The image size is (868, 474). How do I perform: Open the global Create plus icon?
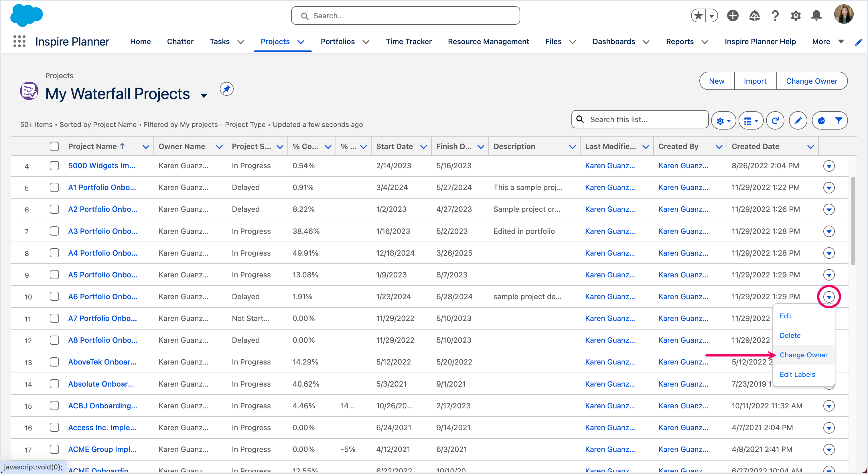(733, 15)
